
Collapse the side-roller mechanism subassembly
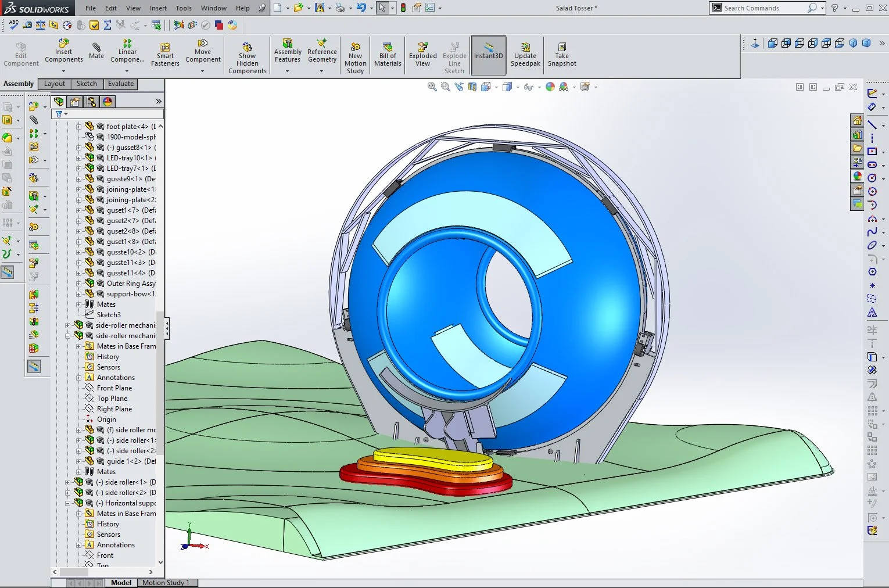tap(68, 335)
